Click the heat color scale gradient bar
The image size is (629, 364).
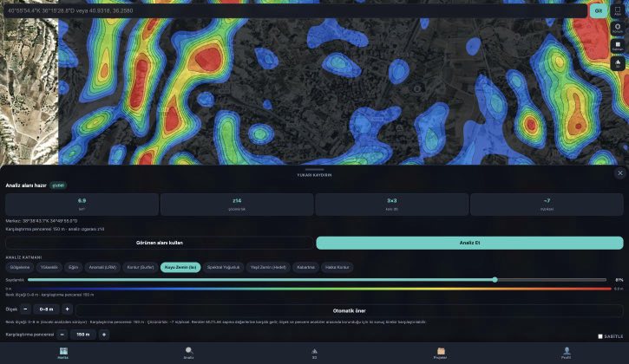pyautogui.click(x=312, y=289)
